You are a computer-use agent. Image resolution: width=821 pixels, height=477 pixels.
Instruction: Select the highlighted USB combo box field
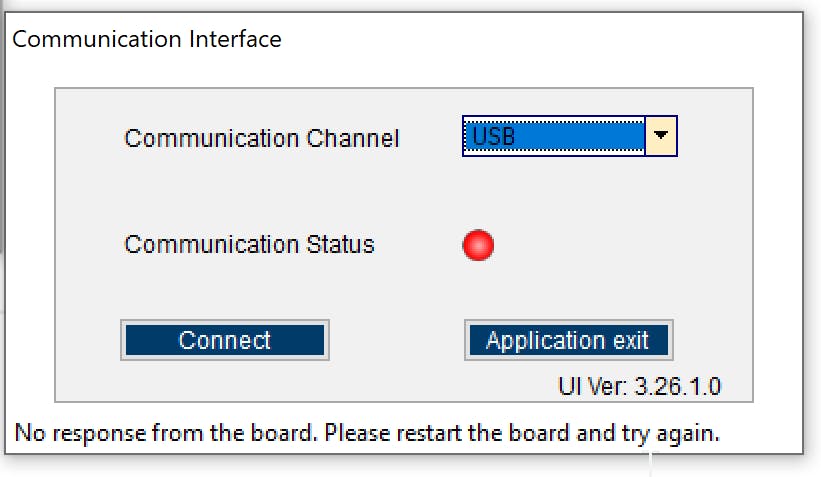click(554, 136)
